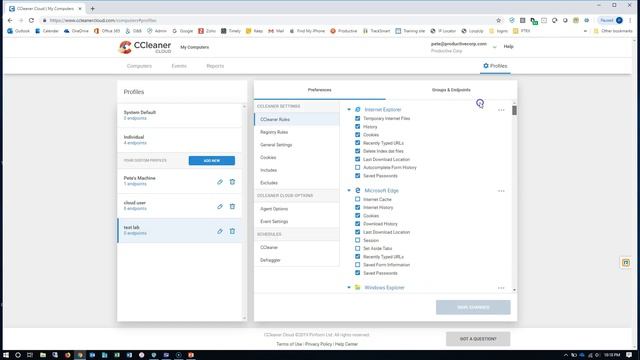Screen dimensions: 640x360
Task: Uncheck Recently Typed URLs under Internet Explorer
Action: point(358,143)
